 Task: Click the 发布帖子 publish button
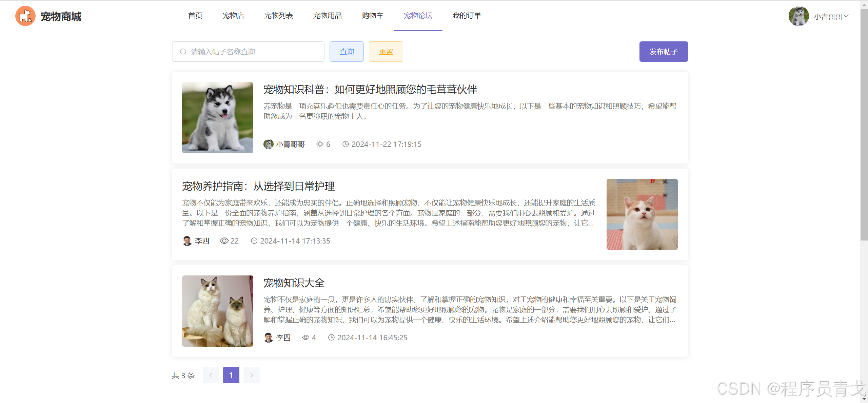point(663,52)
